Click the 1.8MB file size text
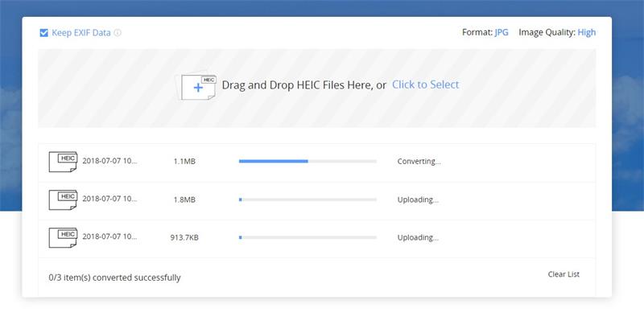Screen dimensions: 644x321 coord(184,200)
